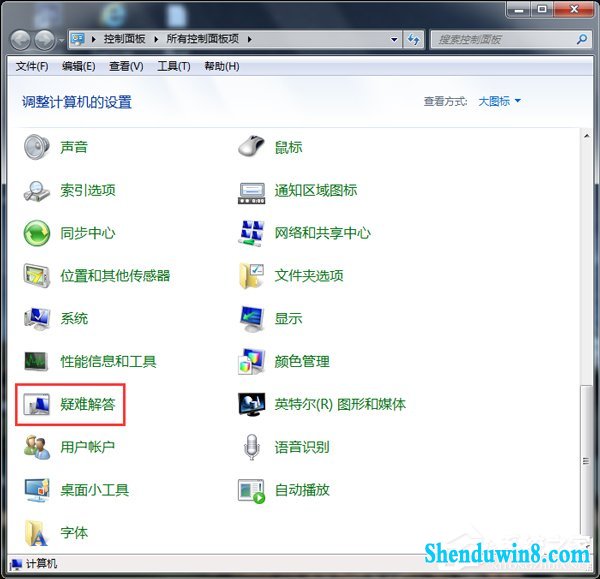Open the 位置和其他传感器 icon
The width and height of the screenshot is (600, 579).
click(36, 276)
